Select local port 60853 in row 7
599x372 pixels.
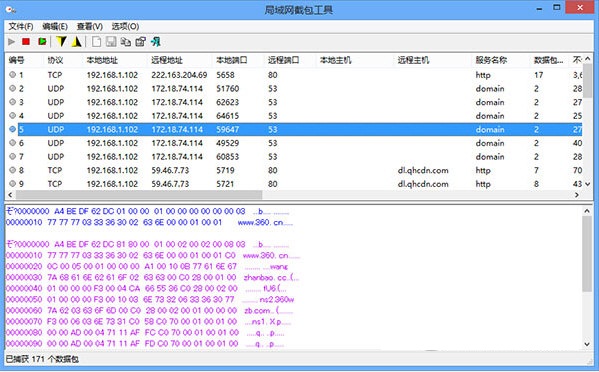click(228, 157)
